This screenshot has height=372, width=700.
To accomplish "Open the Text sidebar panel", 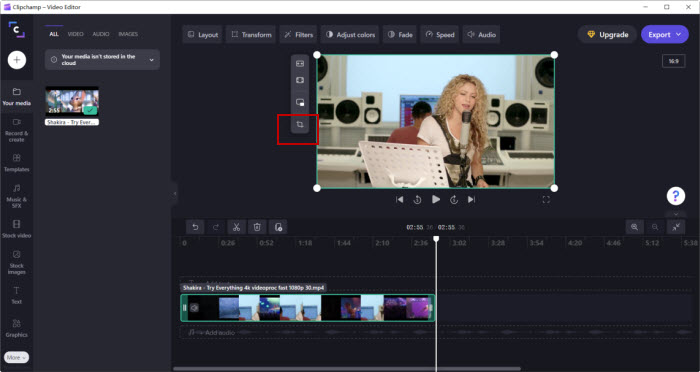I will (17, 295).
